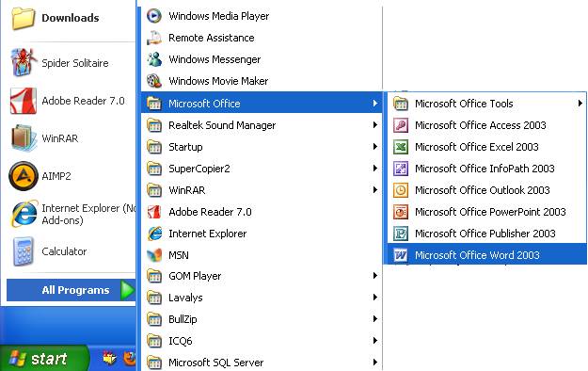This screenshot has width=588, height=371.
Task: Expand the Microsoft Office Tools submenu arrow
Action: 580,104
